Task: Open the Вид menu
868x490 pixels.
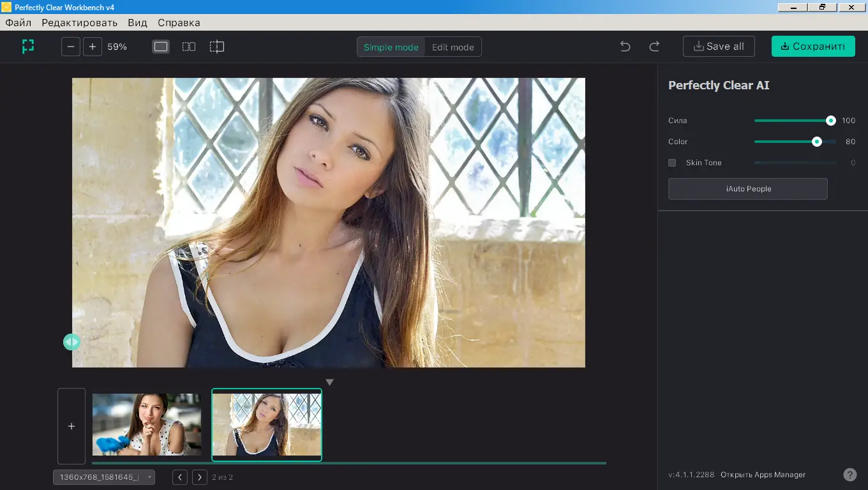Action: [137, 23]
